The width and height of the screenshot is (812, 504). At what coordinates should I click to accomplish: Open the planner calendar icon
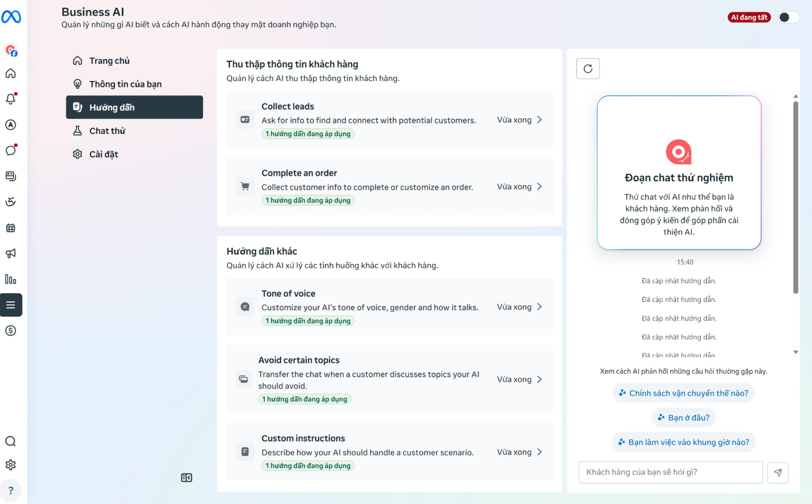pyautogui.click(x=11, y=228)
